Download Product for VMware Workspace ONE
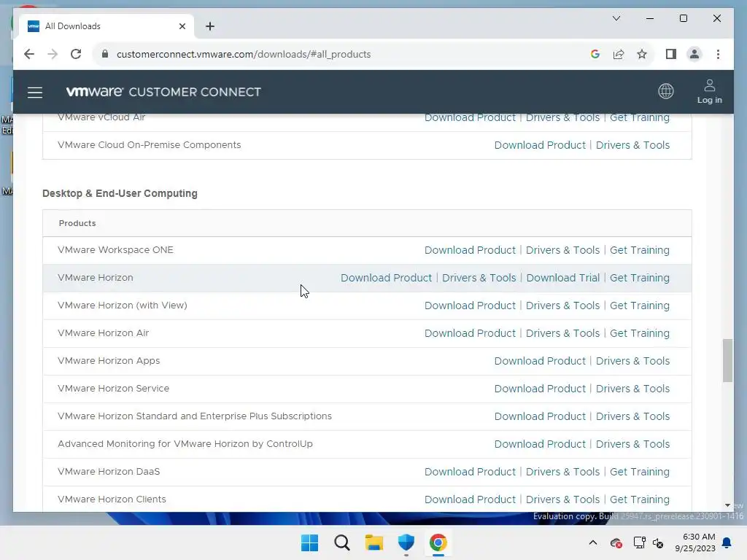Image resolution: width=747 pixels, height=560 pixels. tap(470, 250)
